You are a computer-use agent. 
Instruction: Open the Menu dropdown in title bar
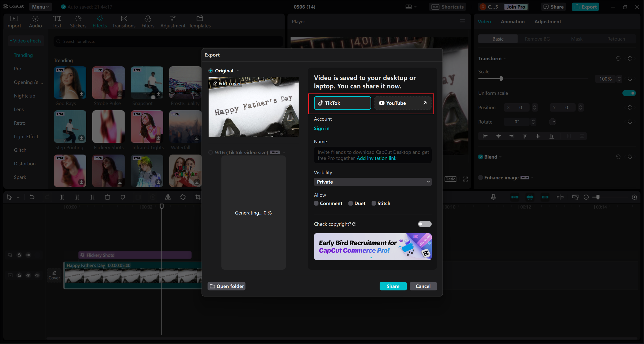point(40,7)
